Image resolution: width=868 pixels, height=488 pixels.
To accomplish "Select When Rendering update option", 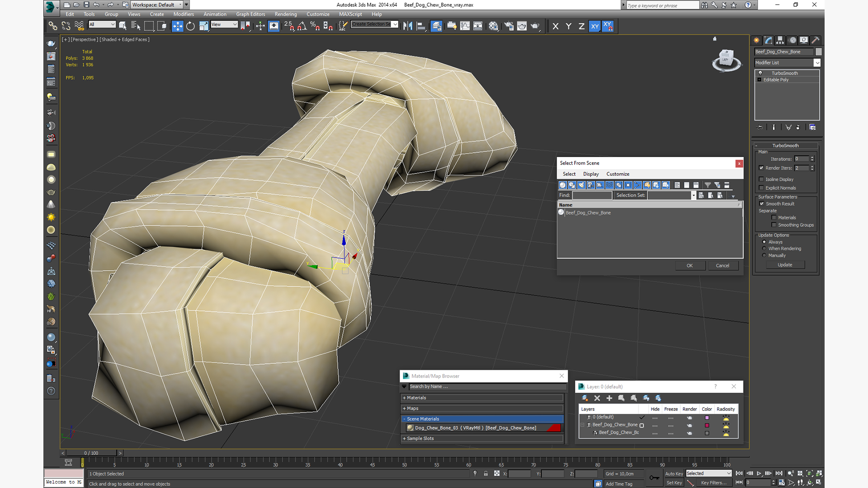I will [x=764, y=249].
